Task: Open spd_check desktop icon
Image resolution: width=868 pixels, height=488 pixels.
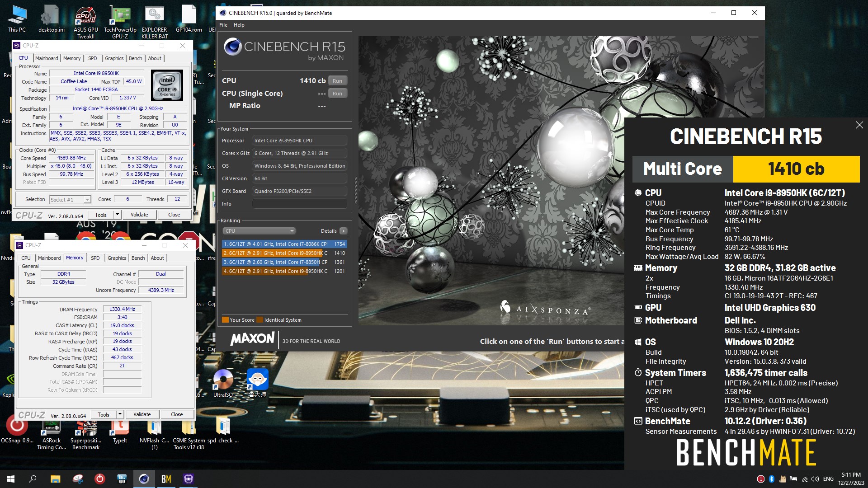Action: [x=223, y=430]
